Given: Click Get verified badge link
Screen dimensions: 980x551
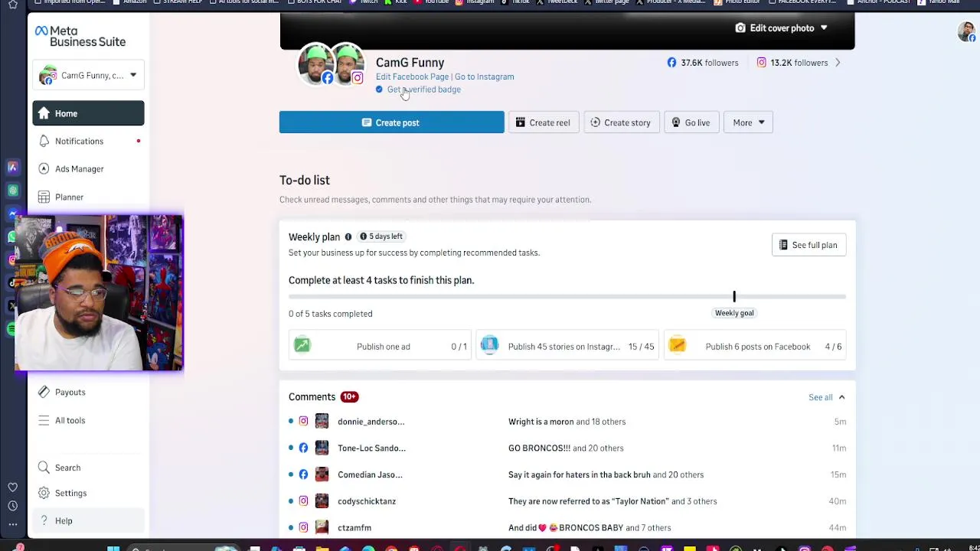Looking at the screenshot, I should tap(423, 90).
